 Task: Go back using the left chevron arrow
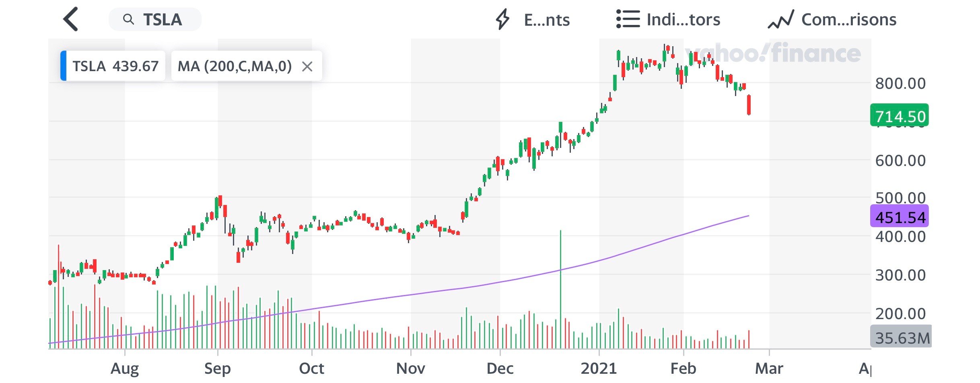coord(71,19)
